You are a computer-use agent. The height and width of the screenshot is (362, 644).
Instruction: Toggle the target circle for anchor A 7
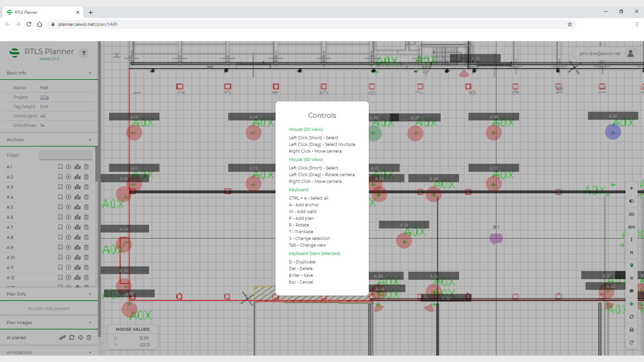68,227
